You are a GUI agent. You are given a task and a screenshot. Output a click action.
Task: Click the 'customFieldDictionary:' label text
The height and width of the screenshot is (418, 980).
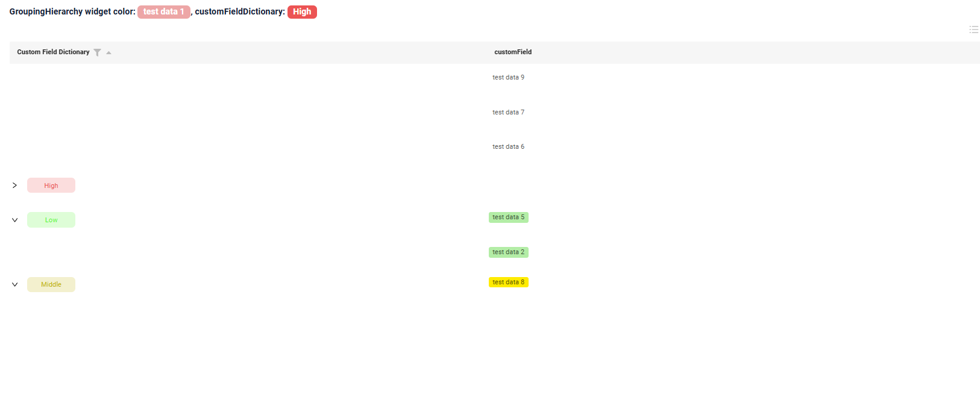click(240, 11)
